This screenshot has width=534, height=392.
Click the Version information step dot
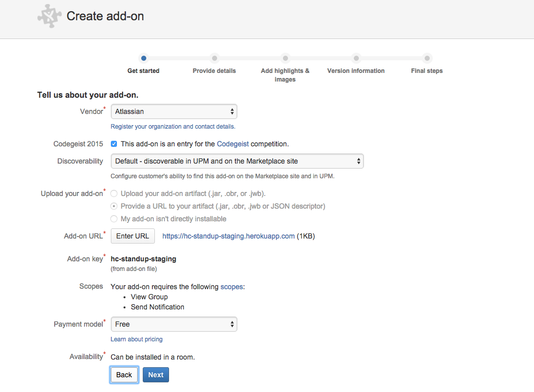(x=356, y=58)
